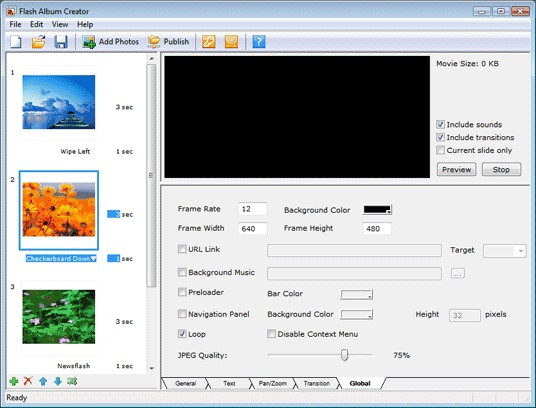
Task: Create a new album with the blank-page icon
Action: pos(16,42)
